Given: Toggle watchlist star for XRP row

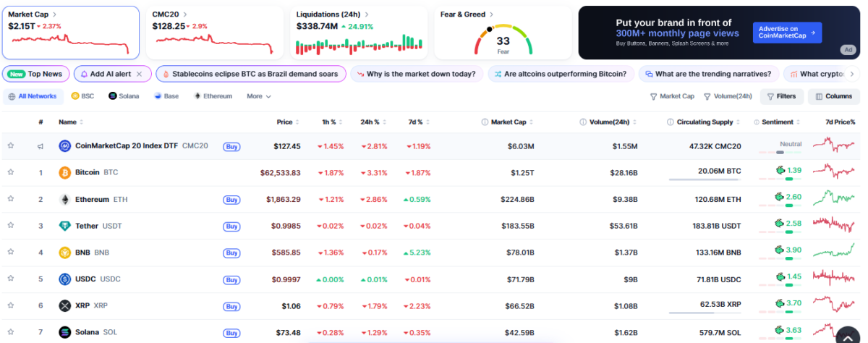Looking at the screenshot, I should 11,305.
